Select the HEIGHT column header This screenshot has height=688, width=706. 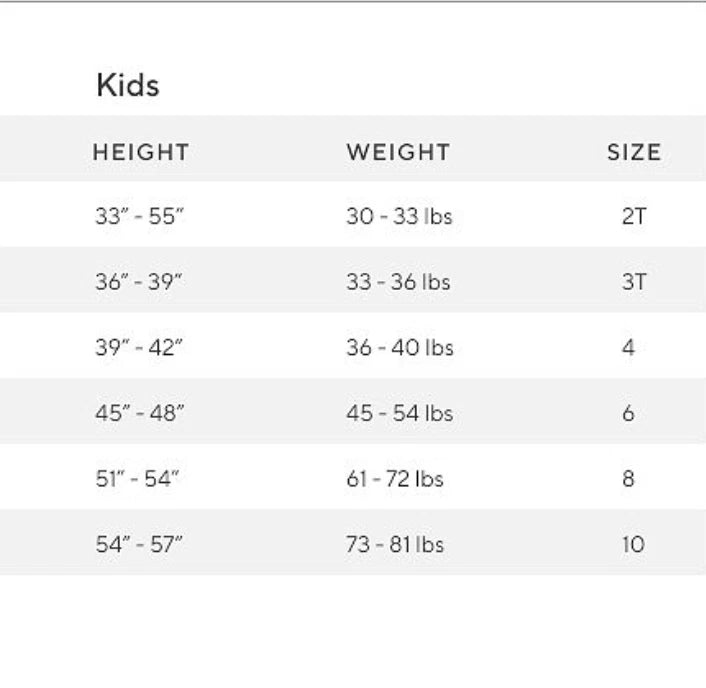[x=140, y=153]
